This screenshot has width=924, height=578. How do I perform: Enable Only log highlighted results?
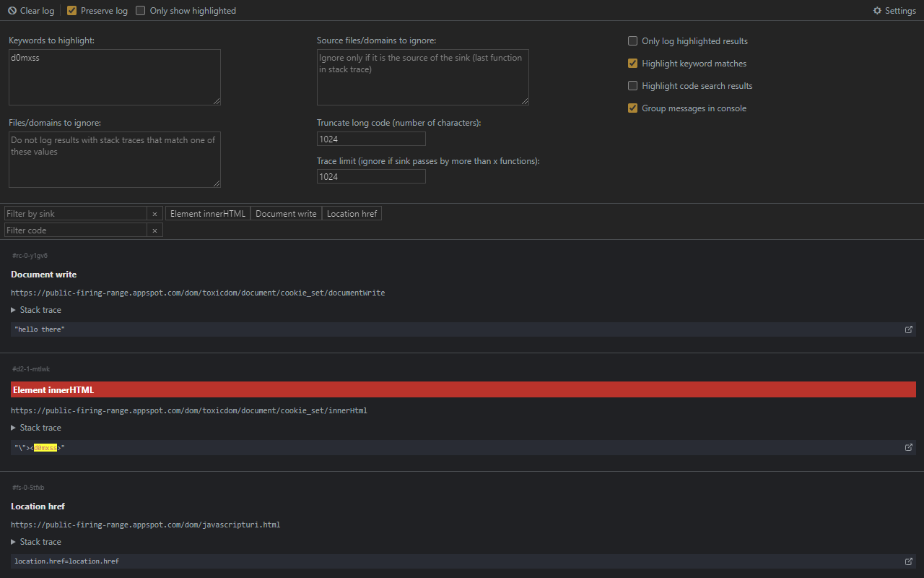[633, 41]
